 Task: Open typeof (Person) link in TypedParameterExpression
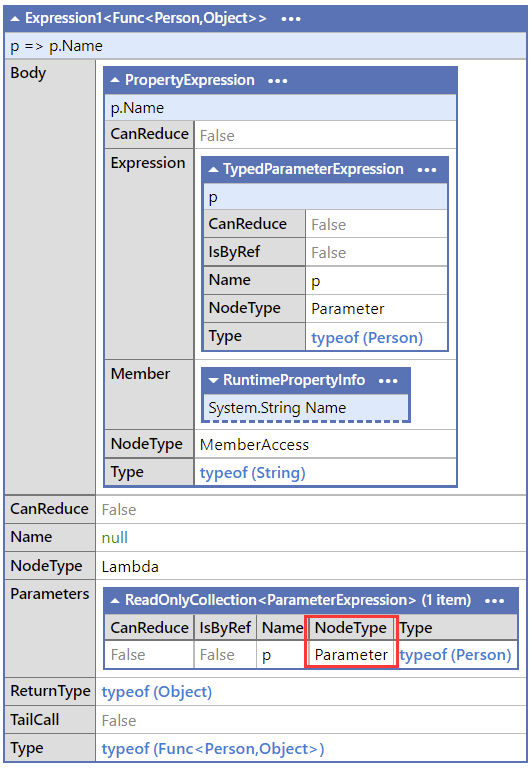367,337
